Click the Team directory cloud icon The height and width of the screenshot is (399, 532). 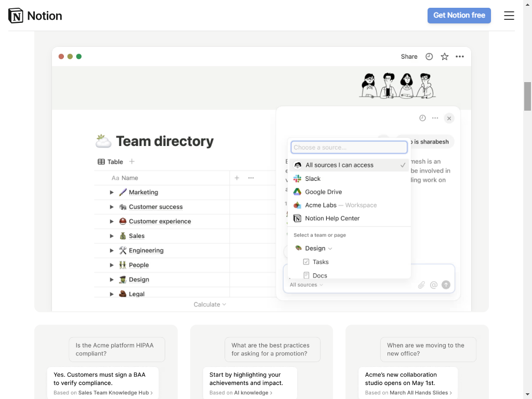pyautogui.click(x=103, y=141)
